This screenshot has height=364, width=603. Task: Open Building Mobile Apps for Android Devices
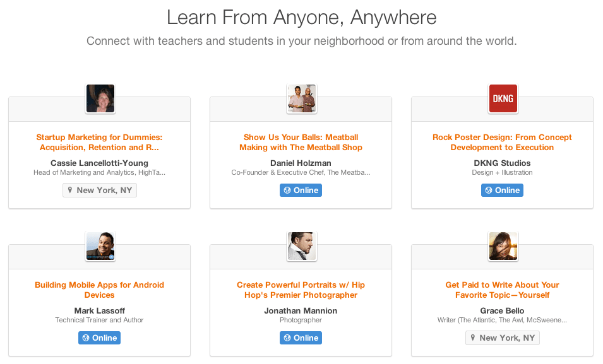tap(99, 290)
